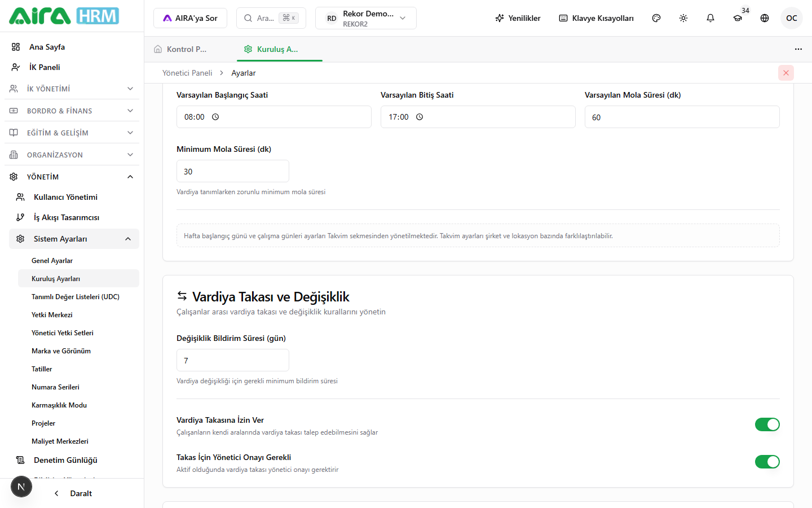Open the language globe icon
Image resolution: width=812 pixels, height=508 pixels.
click(765, 18)
